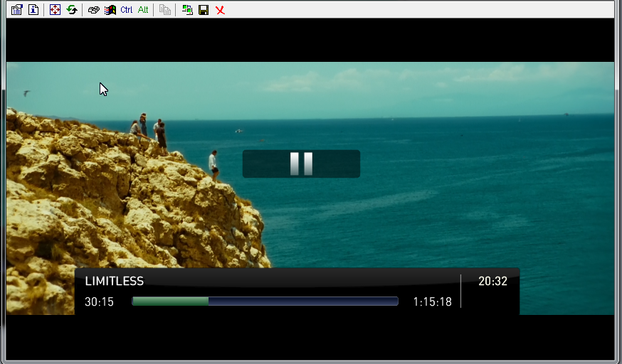
Task: Click the total duration 1:15:18
Action: 433,302
